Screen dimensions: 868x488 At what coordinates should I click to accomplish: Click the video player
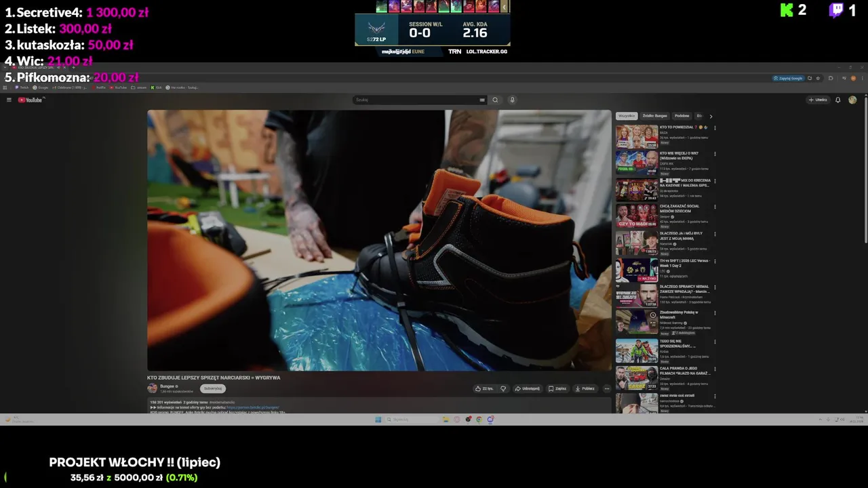(x=379, y=241)
